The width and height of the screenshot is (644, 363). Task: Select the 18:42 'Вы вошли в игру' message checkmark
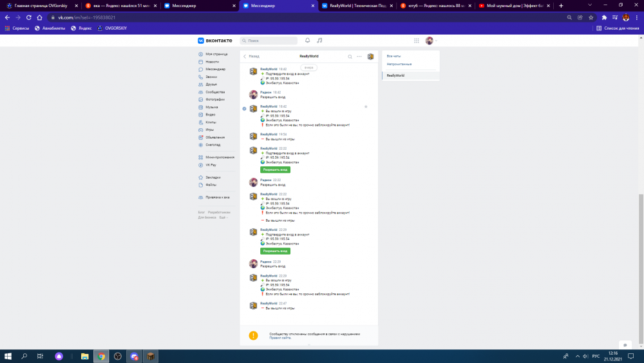[x=244, y=109]
